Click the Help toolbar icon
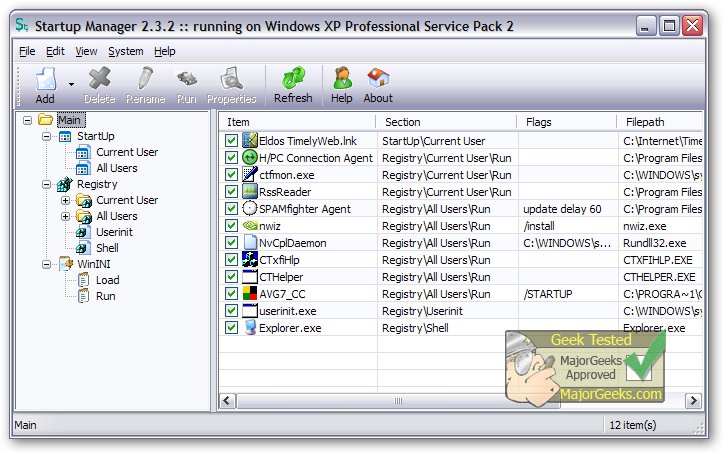Viewport: 723px width, 453px height. click(x=342, y=77)
